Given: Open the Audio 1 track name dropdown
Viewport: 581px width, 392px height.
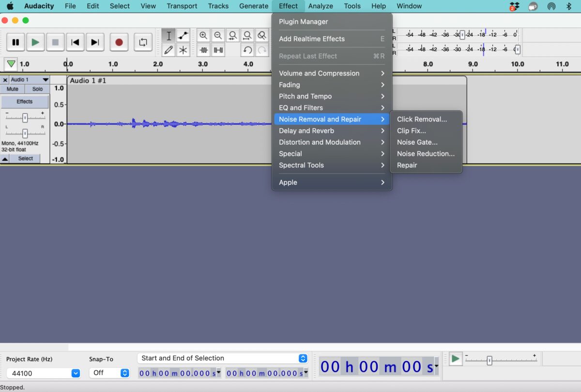Looking at the screenshot, I should tap(30, 80).
